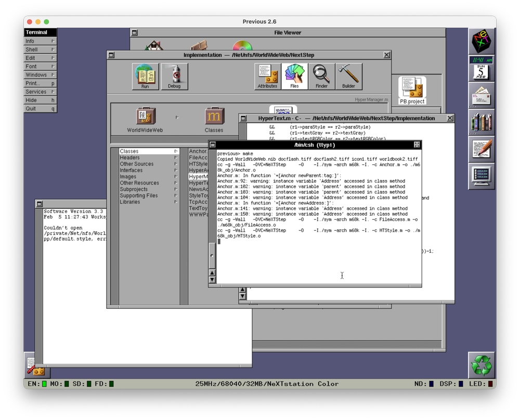Viewport: 520px width, 420px height.
Task: Click the Recycler icon
Action: [x=482, y=365]
